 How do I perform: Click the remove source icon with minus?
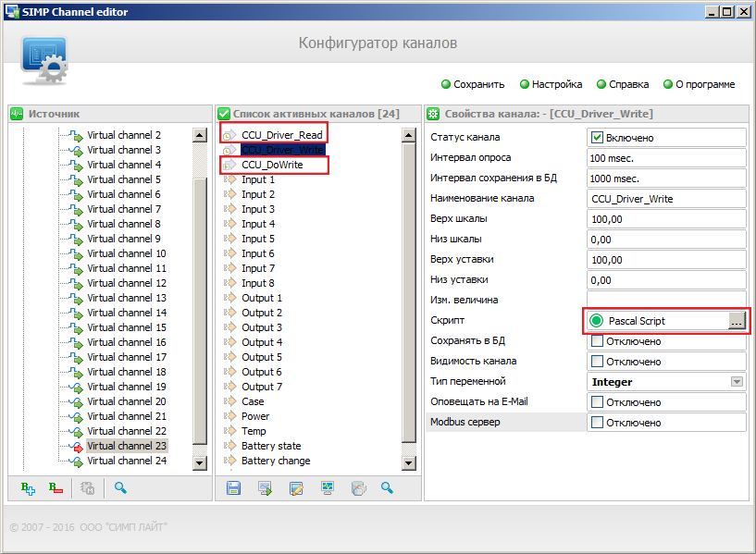[56, 488]
